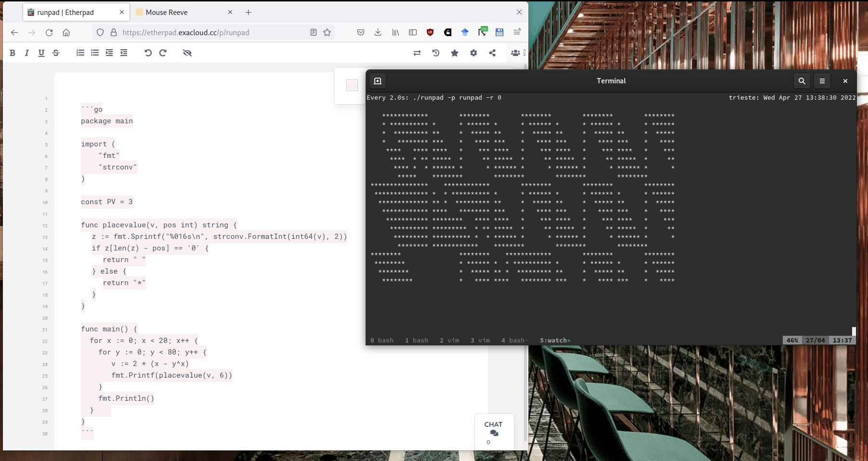Insert an ordered list in Etherpad

click(80, 53)
